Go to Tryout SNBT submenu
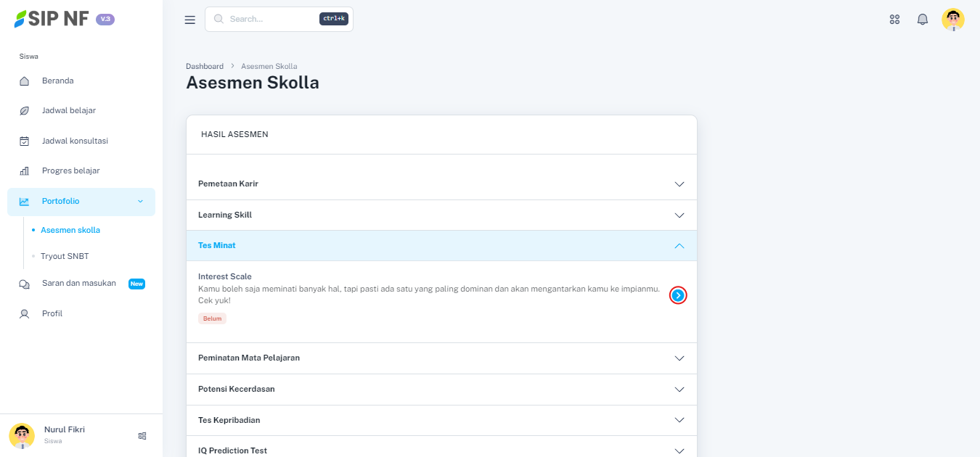The image size is (980, 457). click(65, 257)
